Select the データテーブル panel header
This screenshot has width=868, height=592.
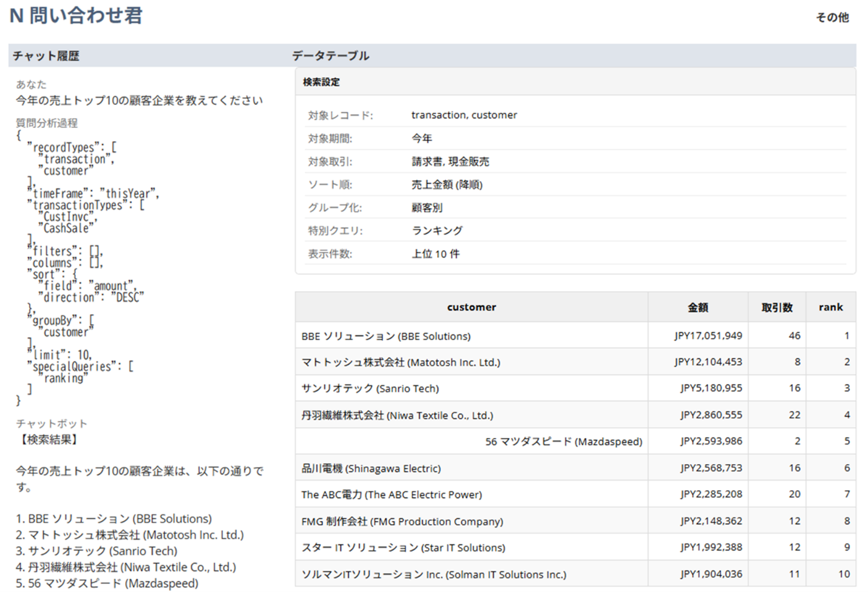pyautogui.click(x=331, y=56)
